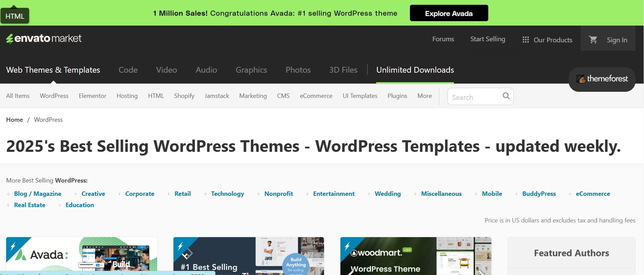Open Entertainment best sellers link

[x=334, y=194]
